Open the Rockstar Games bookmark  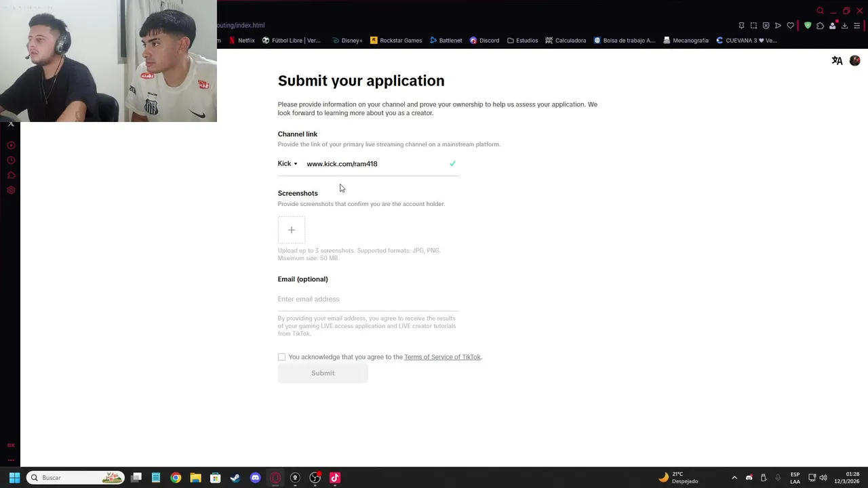[396, 40]
